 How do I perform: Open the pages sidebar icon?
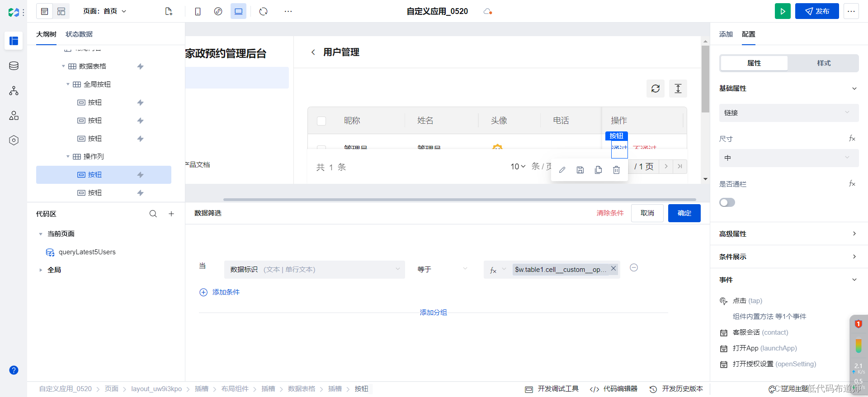(x=14, y=41)
